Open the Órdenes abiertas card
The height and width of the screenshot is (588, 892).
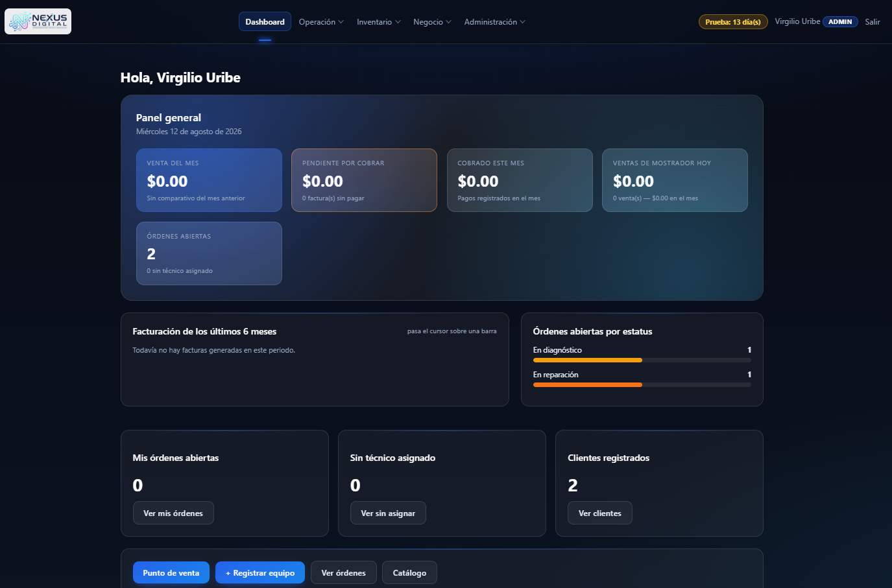point(209,253)
